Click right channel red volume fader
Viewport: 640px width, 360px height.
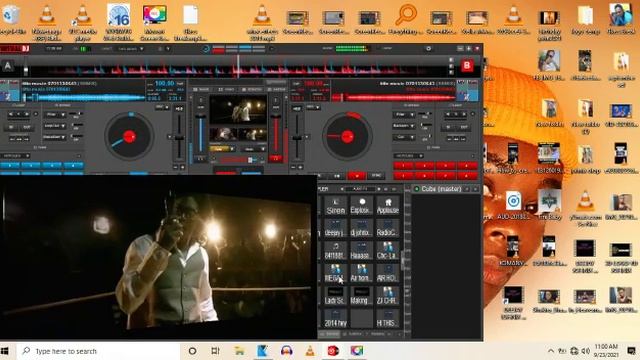coord(276,133)
